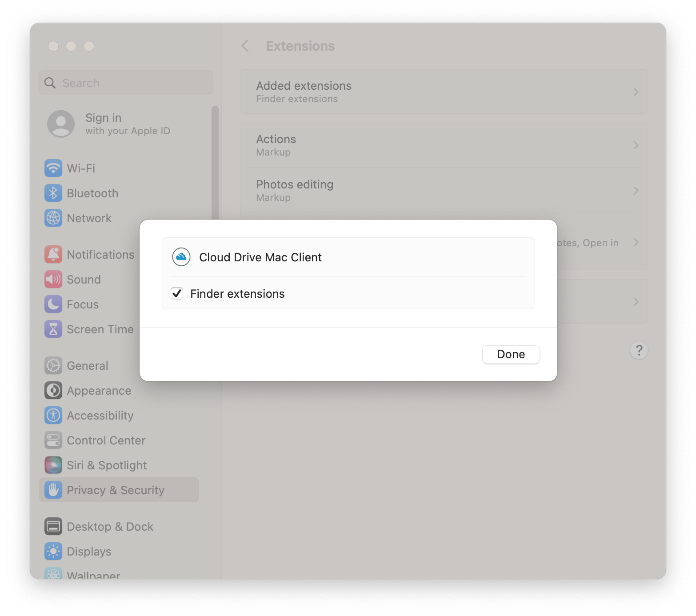
Task: Click Sound sidebar label
Action: pos(84,280)
